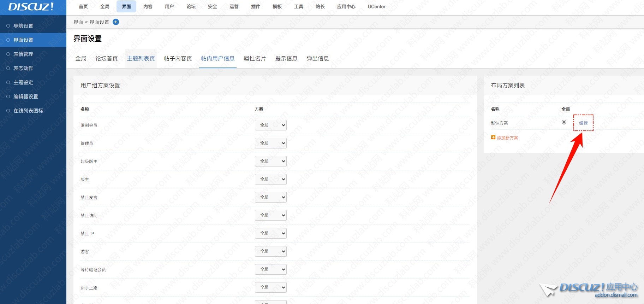Open the 应用中心 top menu
The height and width of the screenshot is (304, 644).
click(346, 7)
